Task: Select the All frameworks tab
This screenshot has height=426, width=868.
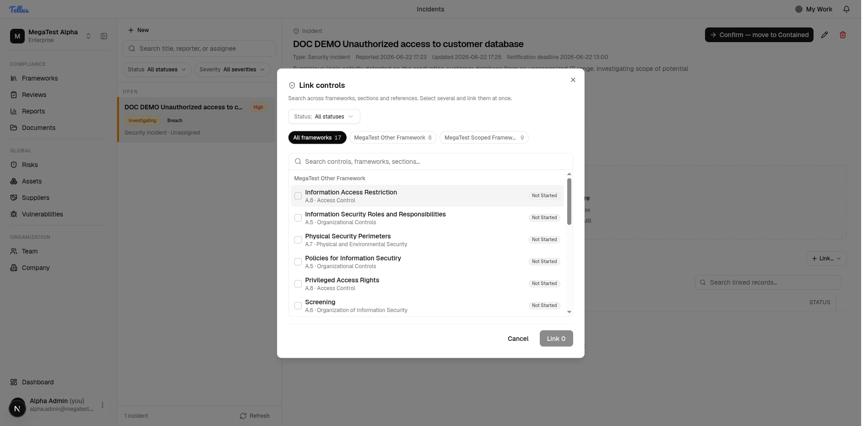Action: pos(317,138)
